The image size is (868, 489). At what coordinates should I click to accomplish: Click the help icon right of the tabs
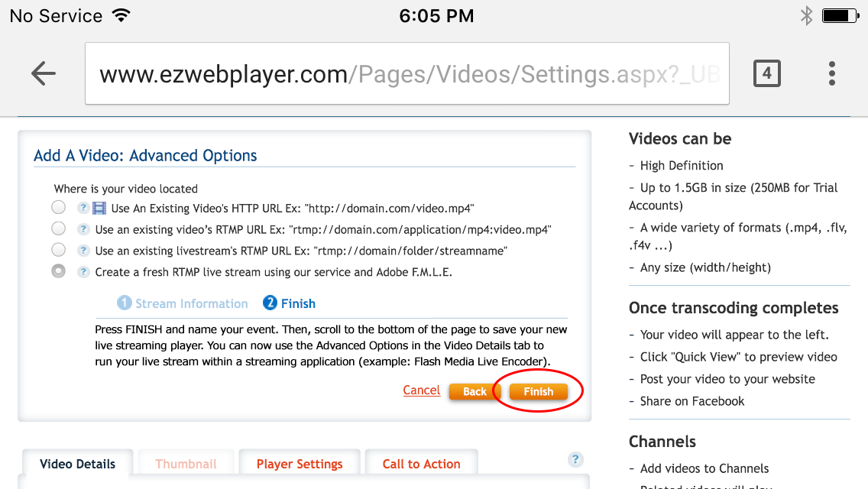pos(575,459)
